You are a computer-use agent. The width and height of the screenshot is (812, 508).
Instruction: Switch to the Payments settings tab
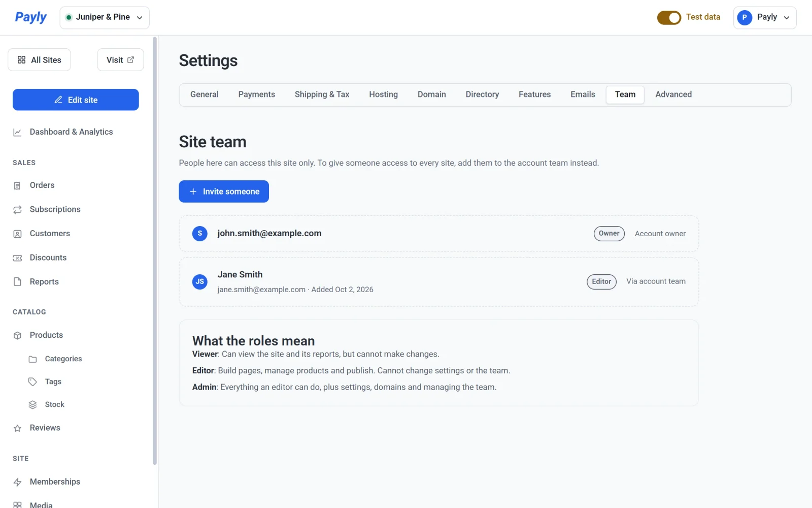[257, 94]
